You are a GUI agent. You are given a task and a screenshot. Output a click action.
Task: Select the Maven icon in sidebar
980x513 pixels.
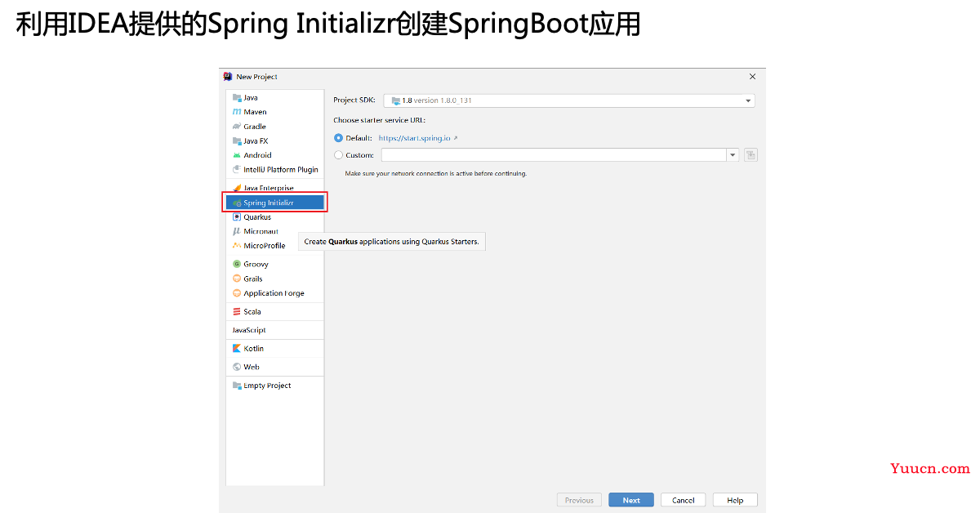pyautogui.click(x=237, y=112)
